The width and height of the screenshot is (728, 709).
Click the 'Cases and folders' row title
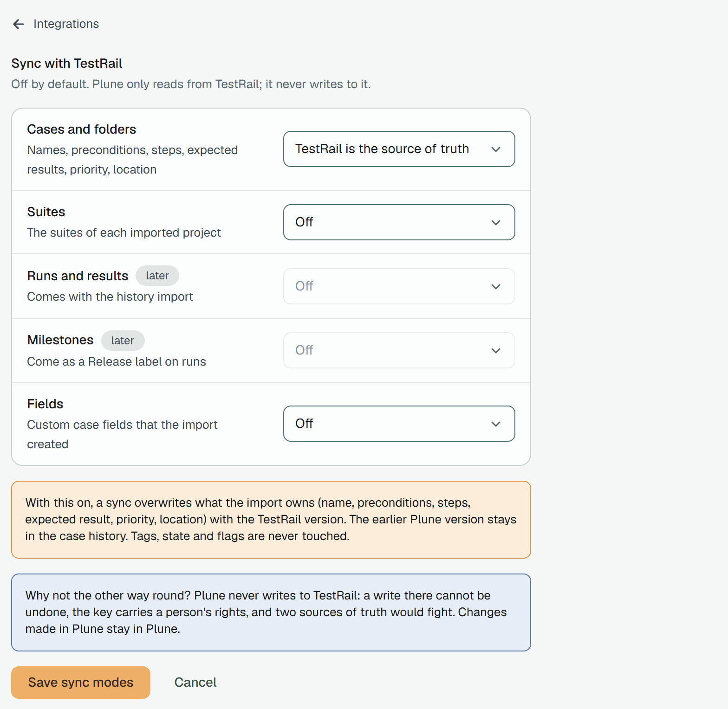(x=82, y=129)
